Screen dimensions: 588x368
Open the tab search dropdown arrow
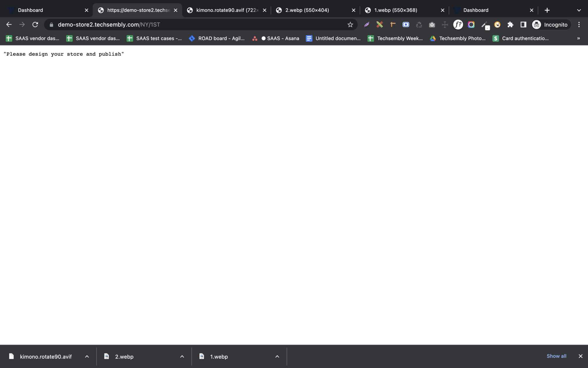tap(579, 10)
